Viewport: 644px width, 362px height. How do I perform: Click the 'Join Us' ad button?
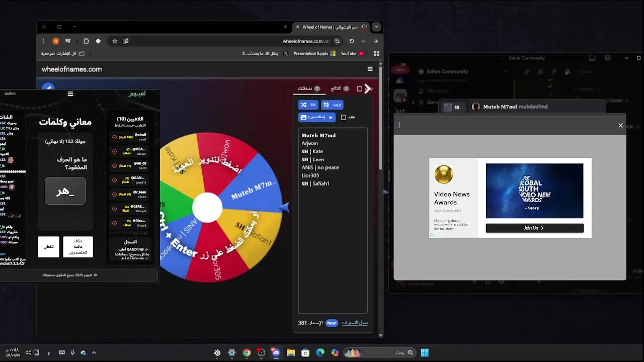click(x=534, y=228)
